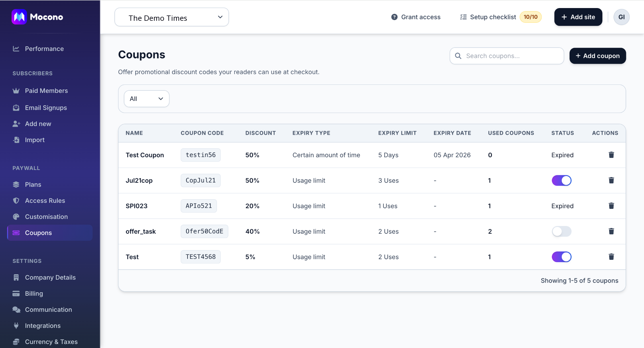Image resolution: width=644 pixels, height=348 pixels.
Task: Click the offer_task coupon name
Action: click(x=141, y=231)
